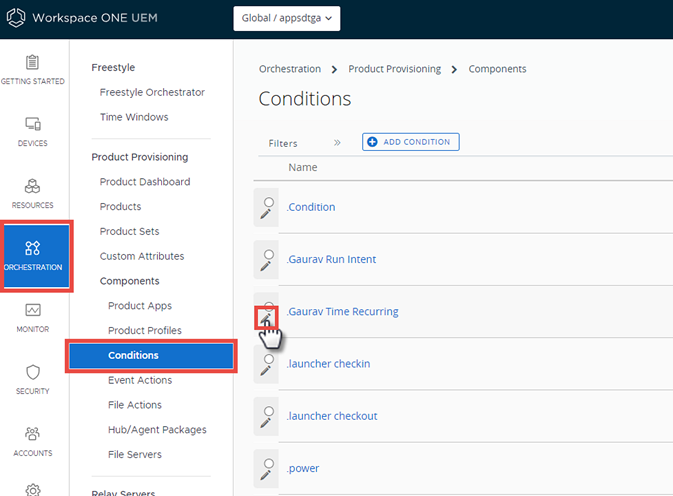
Task: Open the .Gaurav Time Recurring link
Action: (342, 312)
